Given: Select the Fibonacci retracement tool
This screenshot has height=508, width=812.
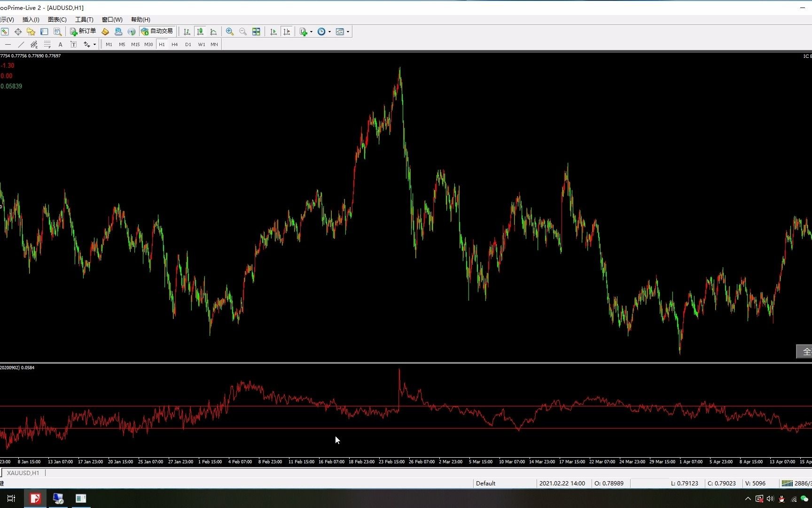Looking at the screenshot, I should pos(47,44).
